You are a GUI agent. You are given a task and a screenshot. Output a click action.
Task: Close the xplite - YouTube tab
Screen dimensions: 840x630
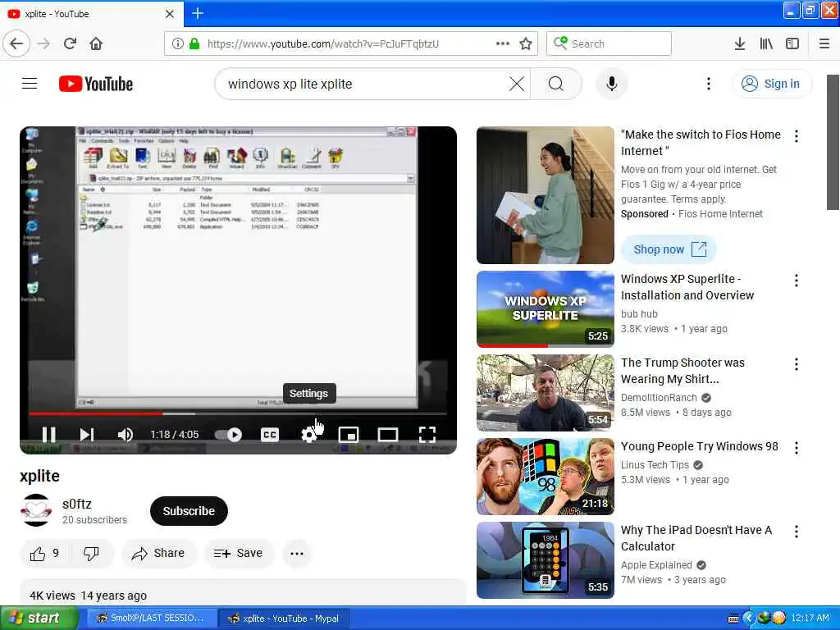[x=170, y=14]
